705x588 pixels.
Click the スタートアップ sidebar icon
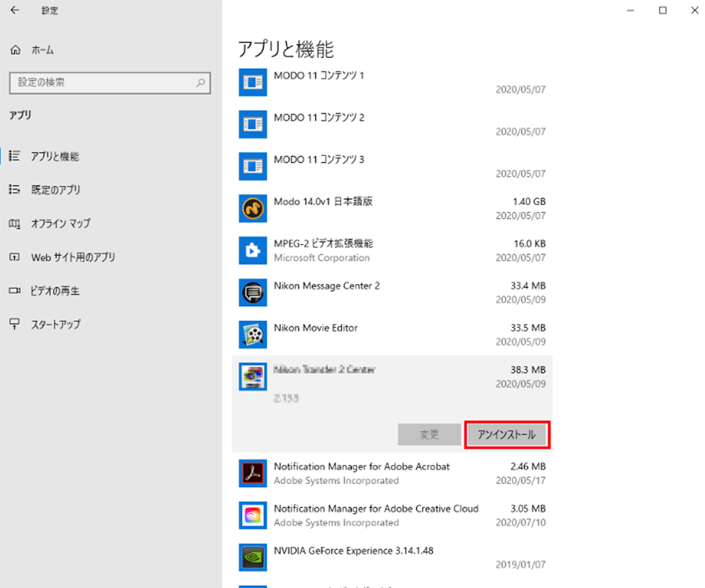click(14, 324)
